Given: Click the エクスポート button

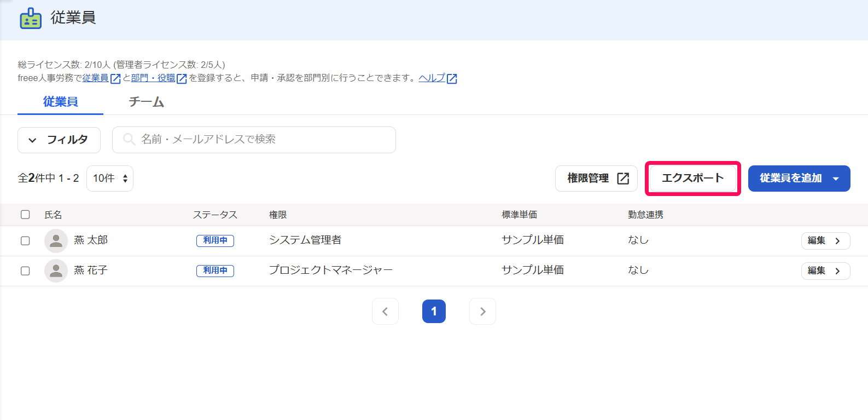Looking at the screenshot, I should pyautogui.click(x=692, y=179).
